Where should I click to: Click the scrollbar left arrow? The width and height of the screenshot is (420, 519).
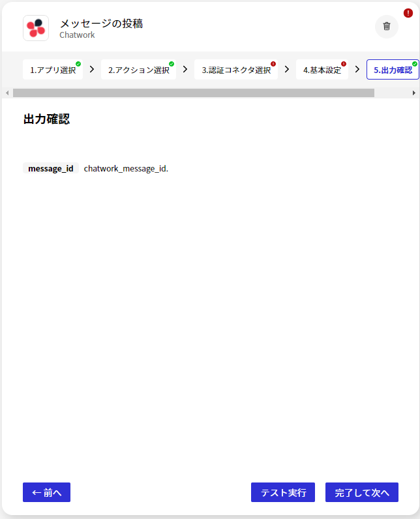(7, 93)
